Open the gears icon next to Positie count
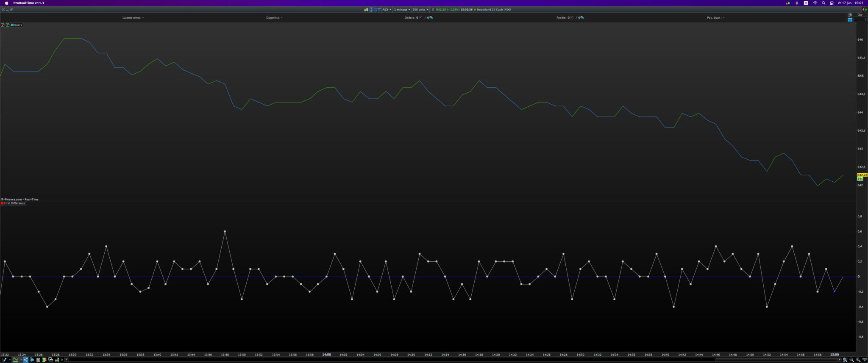868x363 pixels. [x=582, y=18]
